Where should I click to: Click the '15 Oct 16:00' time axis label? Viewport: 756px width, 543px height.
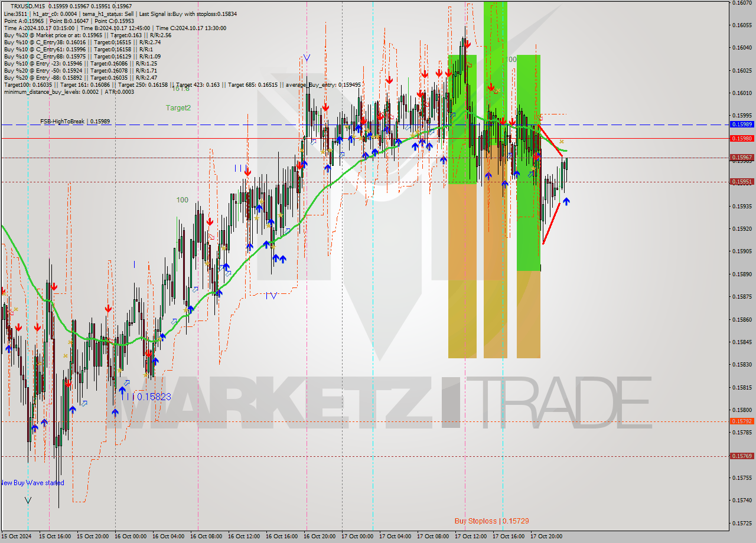click(55, 537)
